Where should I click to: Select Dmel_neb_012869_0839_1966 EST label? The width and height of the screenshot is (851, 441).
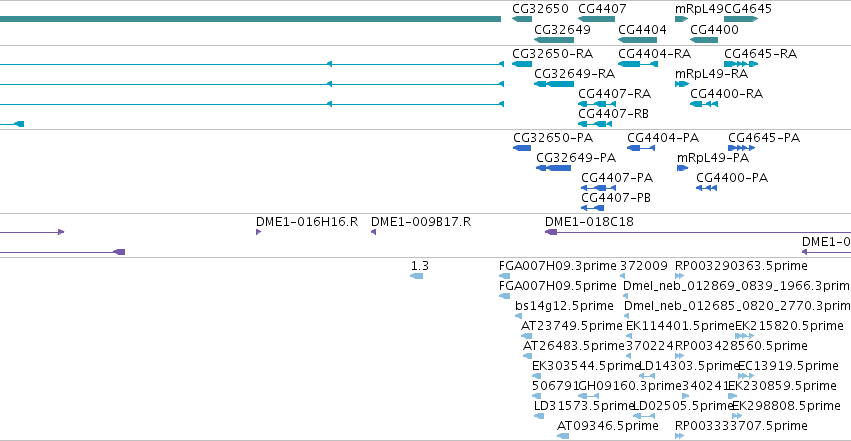(x=736, y=286)
